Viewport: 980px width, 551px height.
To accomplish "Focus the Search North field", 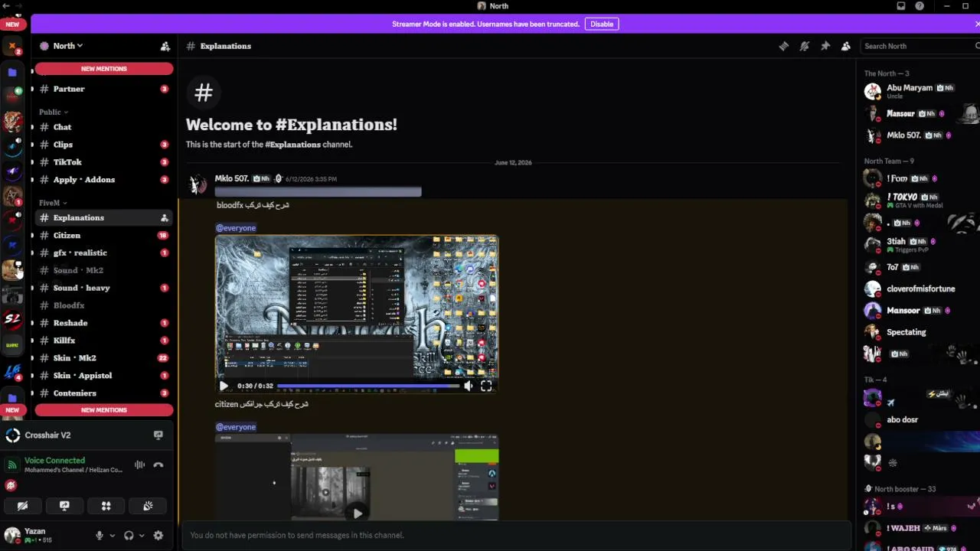I will [x=919, y=46].
